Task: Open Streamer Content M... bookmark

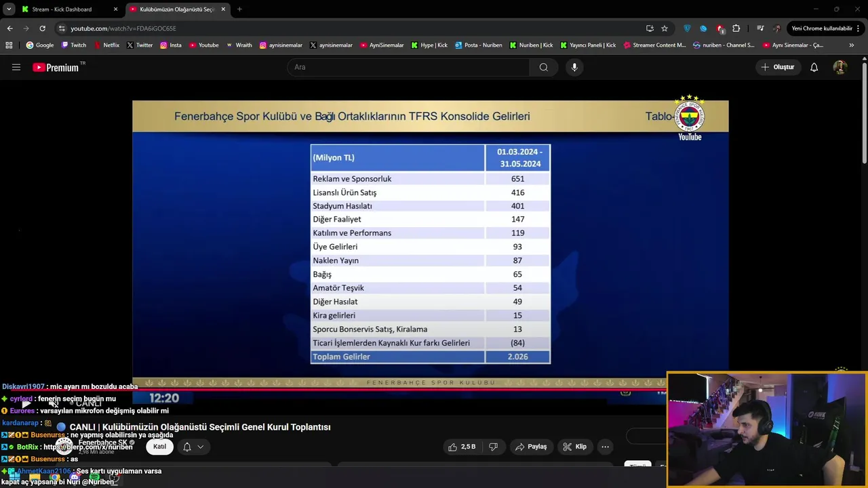Action: coord(654,45)
